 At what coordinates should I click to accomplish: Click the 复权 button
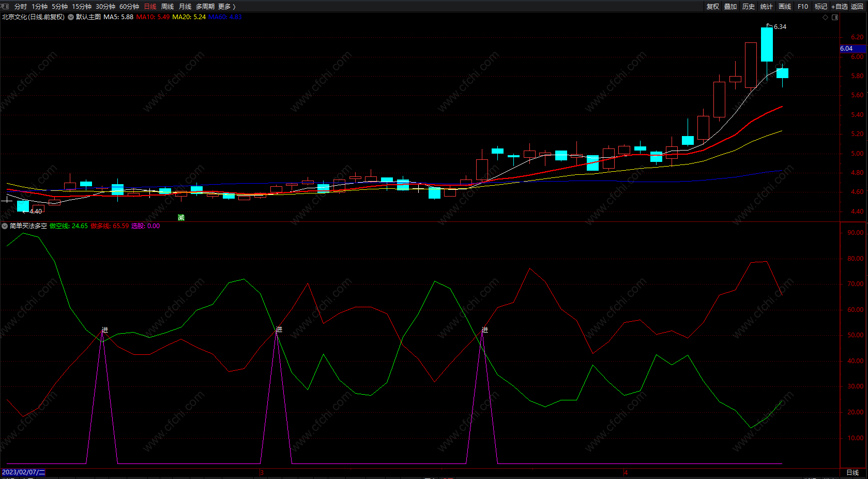click(x=713, y=6)
